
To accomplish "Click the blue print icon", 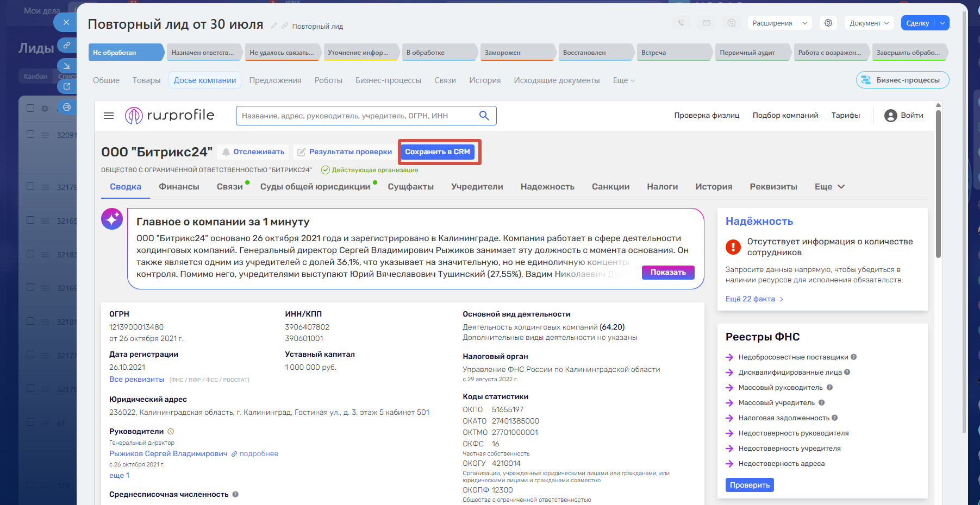I will [x=66, y=107].
